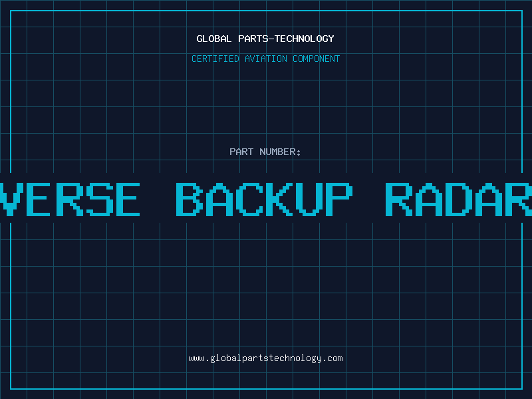Select the word NUMBER: in the label

click(x=280, y=152)
